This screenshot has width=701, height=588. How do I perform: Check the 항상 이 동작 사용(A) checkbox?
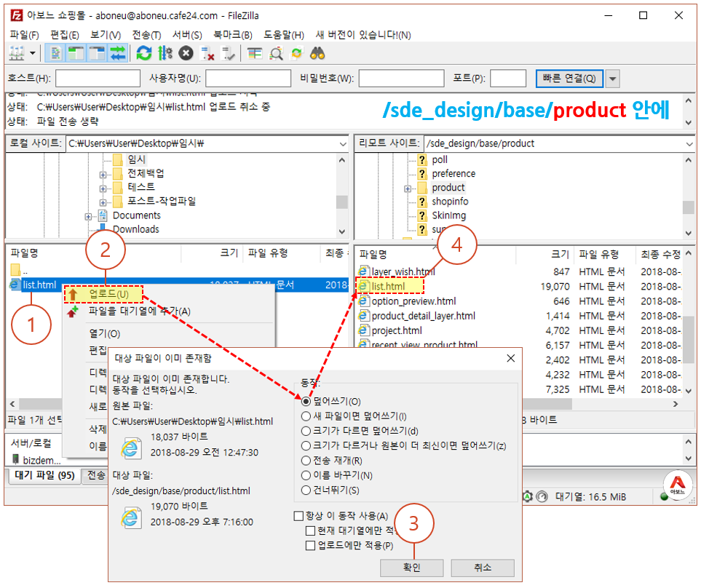[x=298, y=516]
